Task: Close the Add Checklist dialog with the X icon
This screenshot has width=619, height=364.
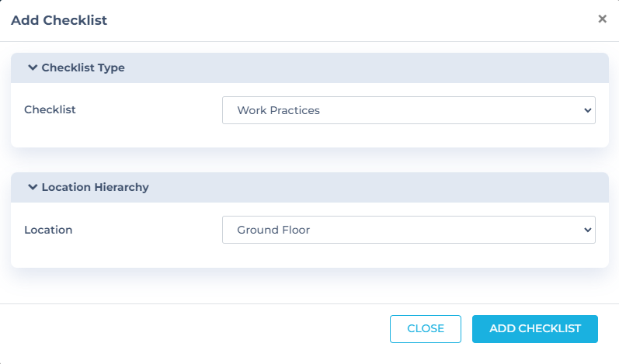Action: (x=602, y=19)
